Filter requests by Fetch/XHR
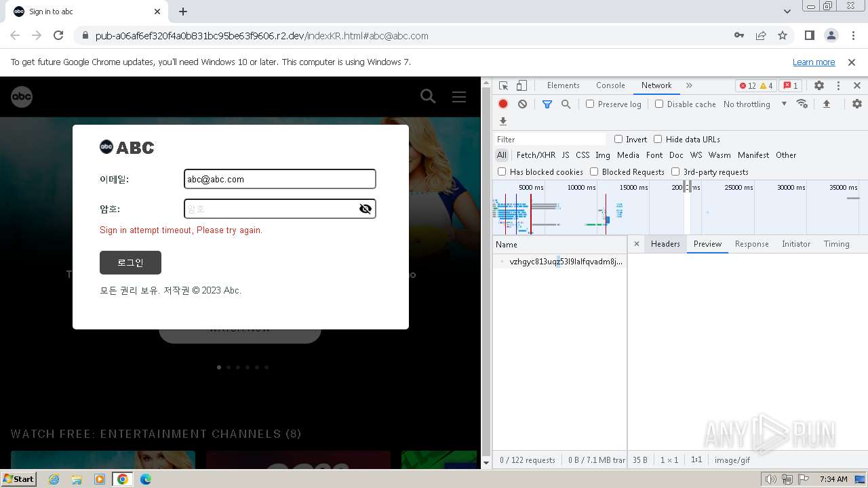Image resolution: width=868 pixels, height=488 pixels. click(536, 155)
